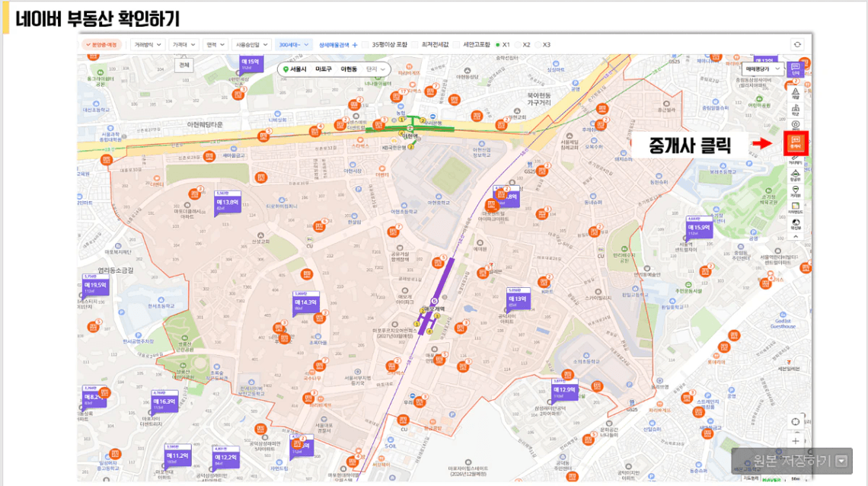Select the X2 radio button
The image size is (868, 486).
click(519, 45)
